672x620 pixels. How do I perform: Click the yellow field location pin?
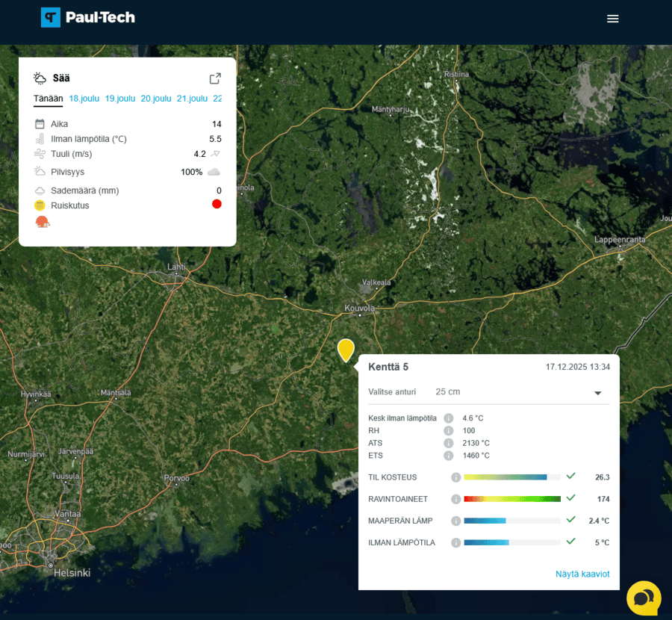pos(346,350)
